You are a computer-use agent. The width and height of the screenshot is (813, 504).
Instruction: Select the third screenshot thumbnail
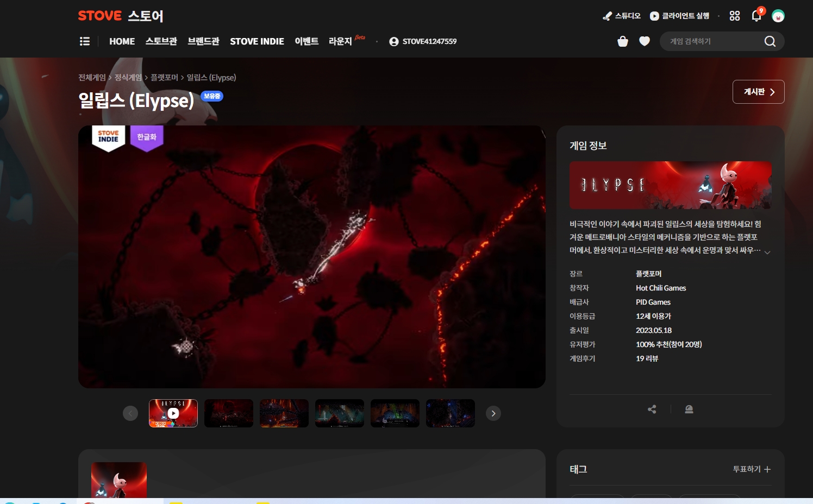[284, 413]
